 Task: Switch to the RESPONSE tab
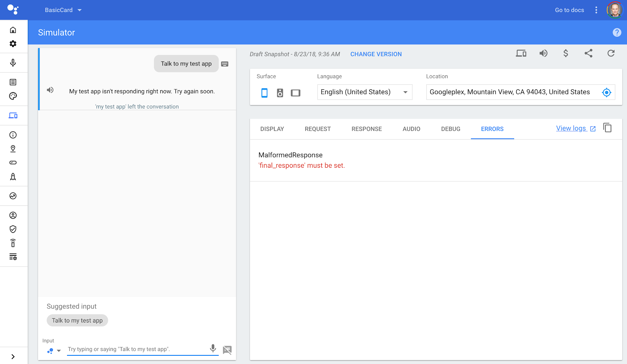point(367,129)
